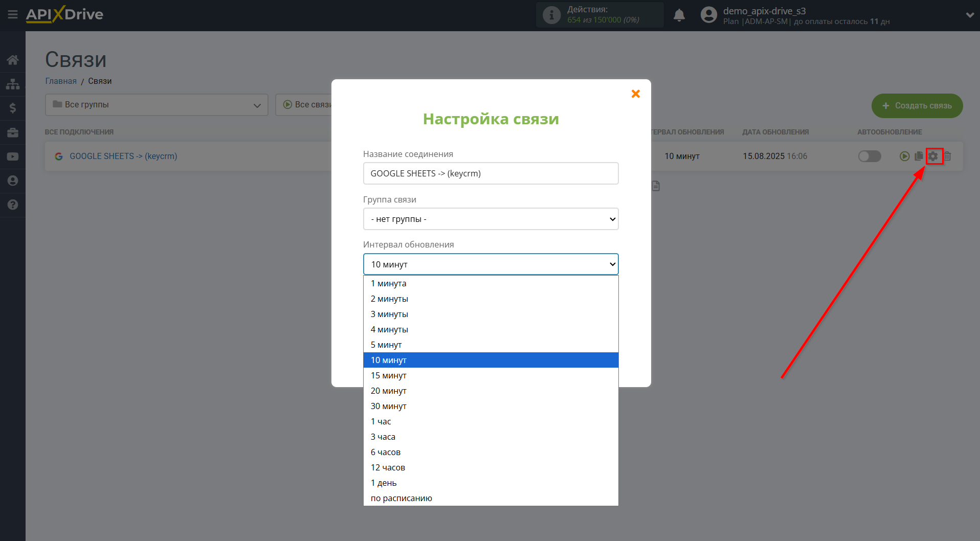Toggle auto-update switch for the connection
980x541 pixels.
[x=870, y=156]
